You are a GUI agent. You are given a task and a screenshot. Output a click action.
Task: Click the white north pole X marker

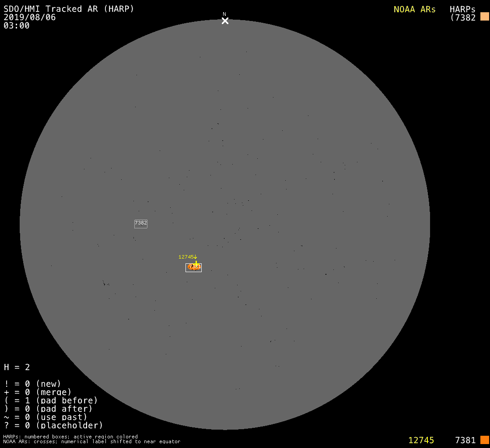tap(225, 21)
